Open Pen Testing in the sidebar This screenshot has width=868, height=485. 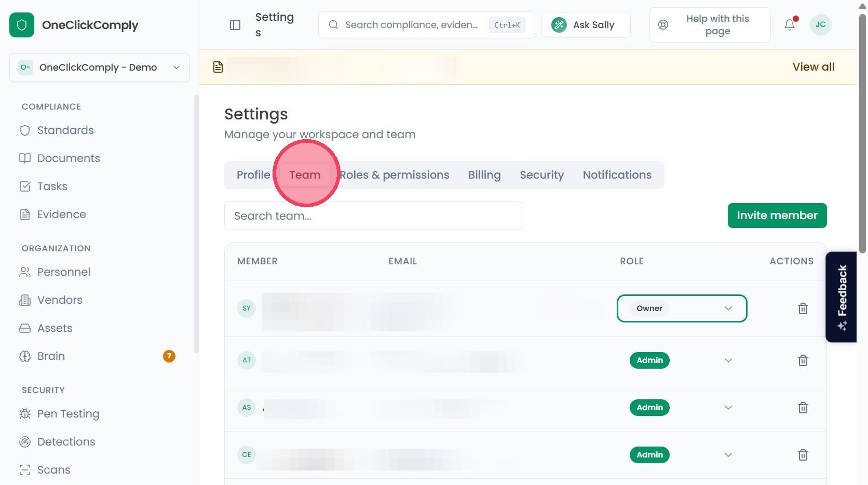(69, 414)
